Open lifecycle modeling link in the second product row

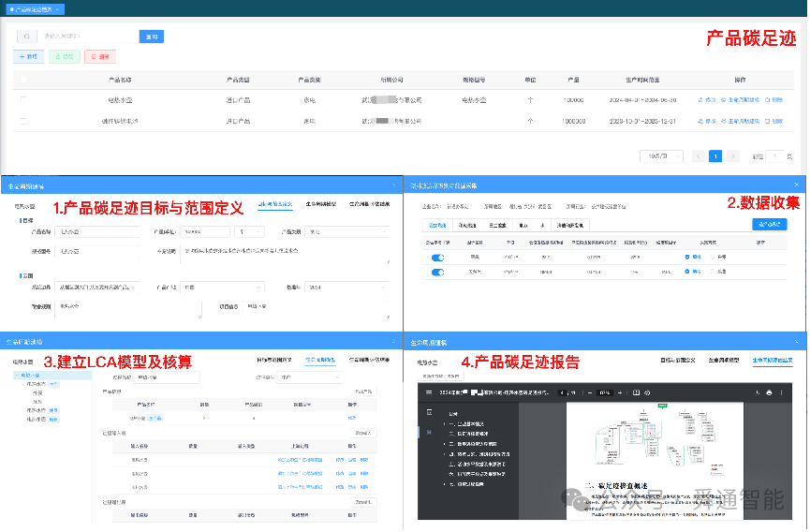pyautogui.click(x=741, y=121)
